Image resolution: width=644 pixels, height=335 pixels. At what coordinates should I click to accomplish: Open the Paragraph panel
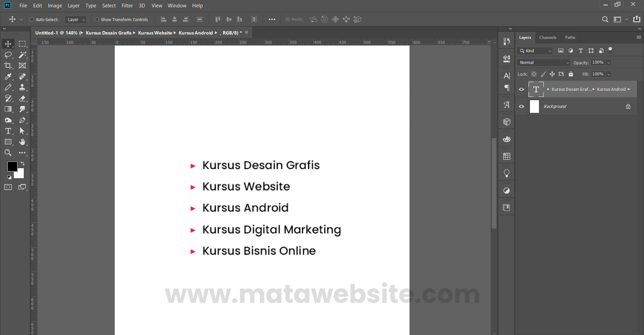tap(506, 88)
